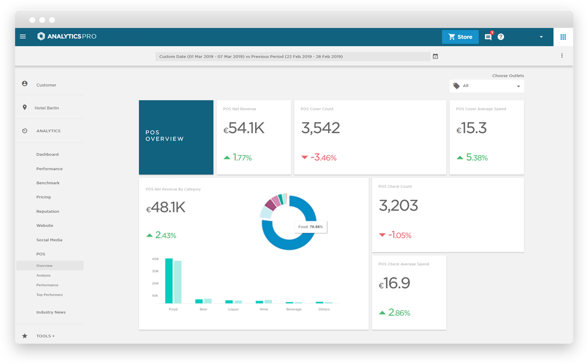Select Top Performers submenu item

(49, 295)
